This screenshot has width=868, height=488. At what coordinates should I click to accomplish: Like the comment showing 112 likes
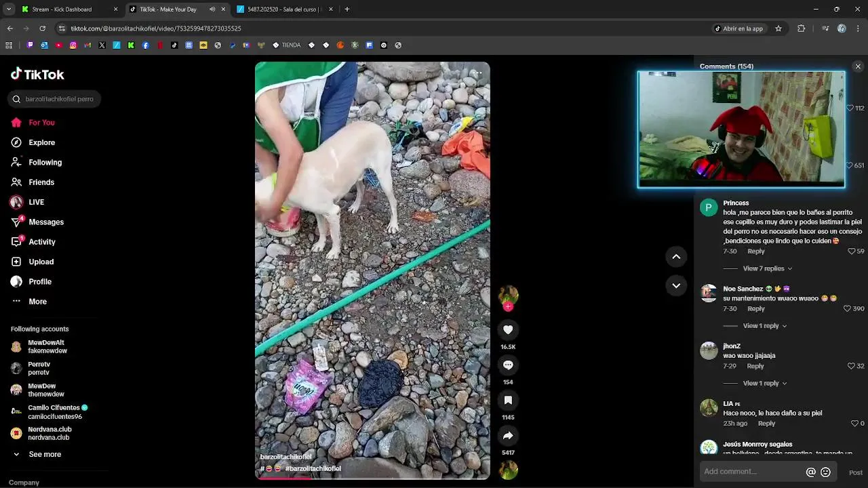(850, 108)
